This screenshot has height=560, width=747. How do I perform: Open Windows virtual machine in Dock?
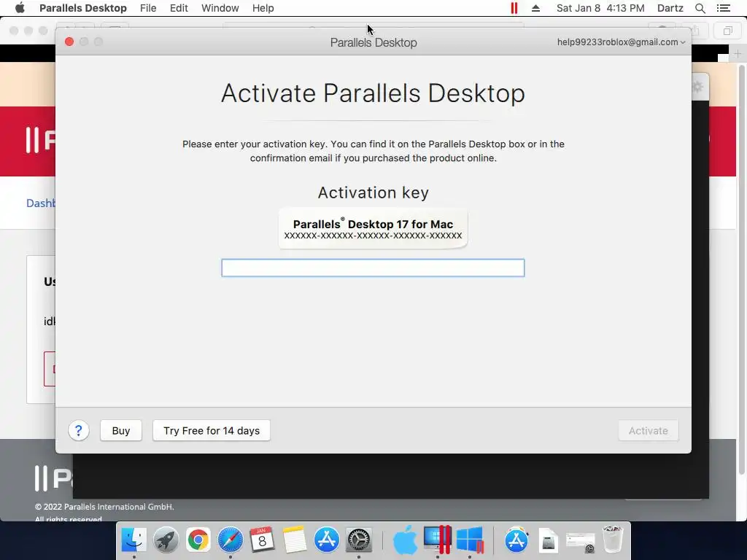click(470, 540)
